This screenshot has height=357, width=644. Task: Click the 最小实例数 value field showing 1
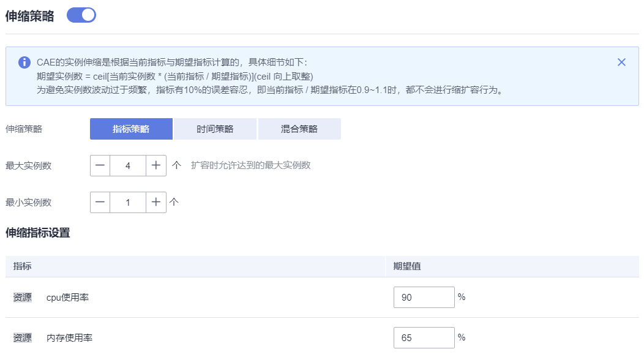pyautogui.click(x=128, y=202)
